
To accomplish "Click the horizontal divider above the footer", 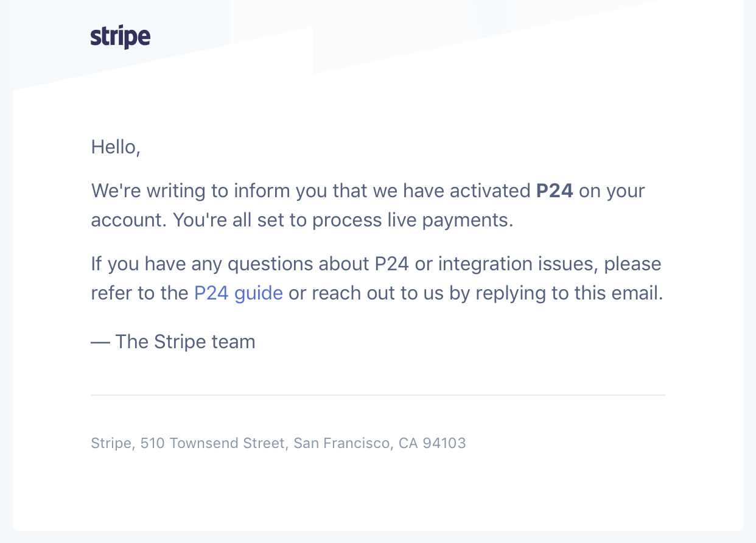I will (377, 395).
